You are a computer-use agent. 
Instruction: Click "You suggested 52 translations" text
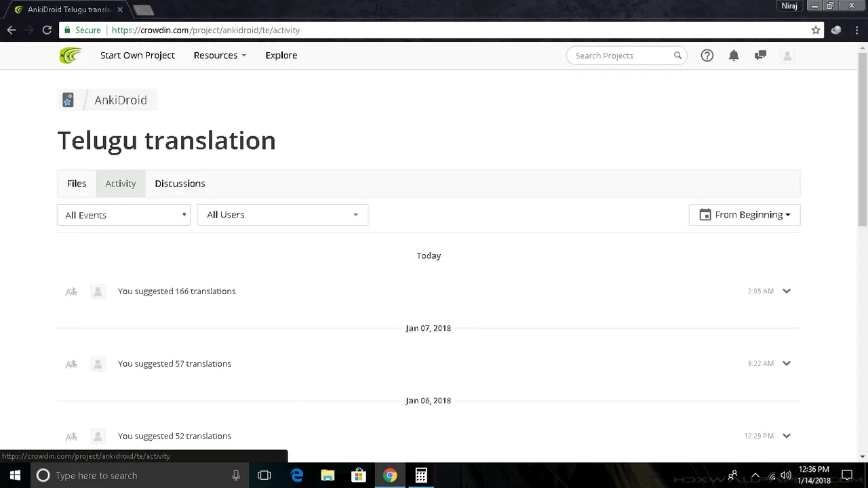[174, 436]
